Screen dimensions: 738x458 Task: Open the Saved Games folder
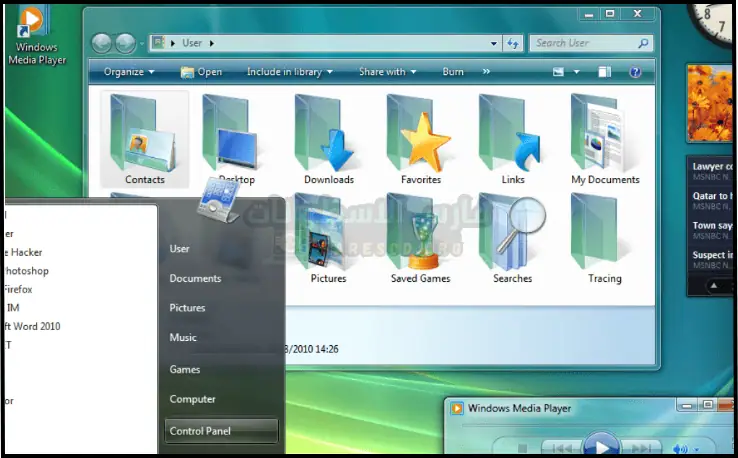pyautogui.click(x=421, y=238)
